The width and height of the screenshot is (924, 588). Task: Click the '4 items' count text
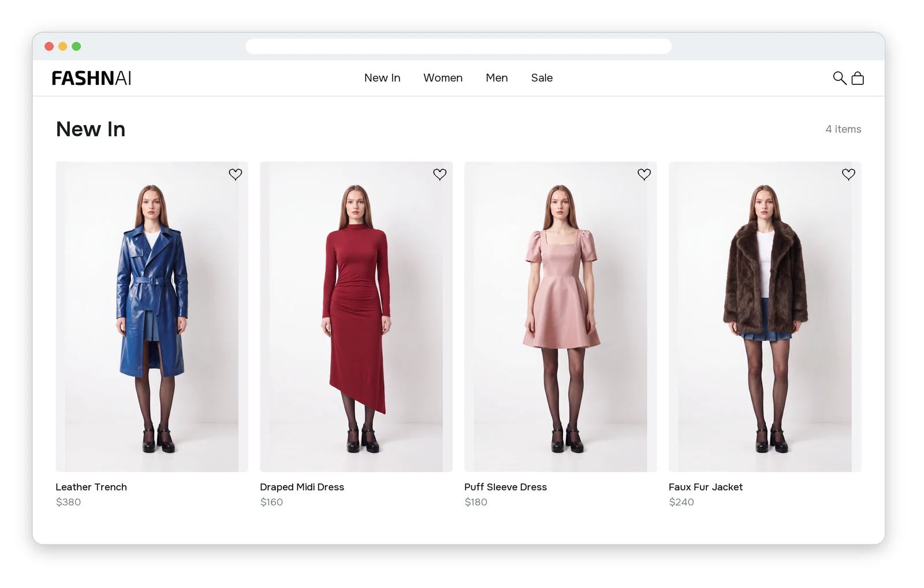pos(843,129)
